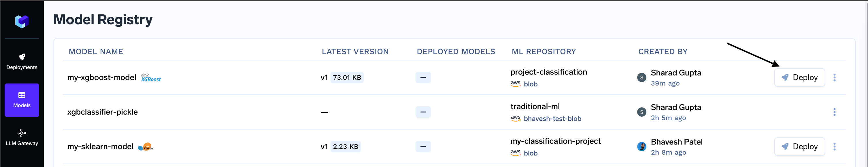Select the Models table icon in sidebar
The image size is (868, 167).
(x=22, y=95)
